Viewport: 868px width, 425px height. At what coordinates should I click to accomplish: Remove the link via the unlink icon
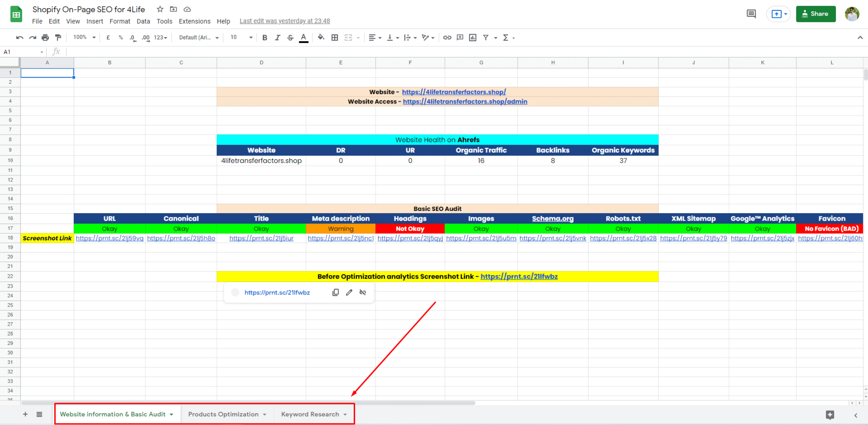point(362,292)
